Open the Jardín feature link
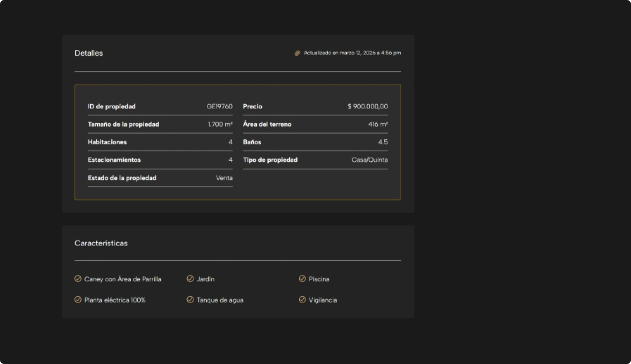This screenshot has height=364, width=631. (x=206, y=279)
